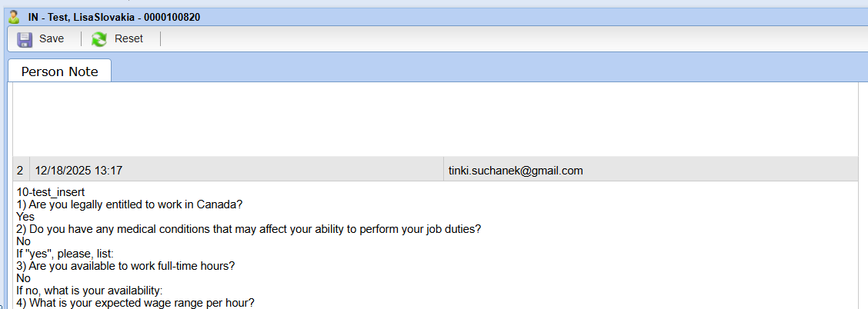Click the note date 12/18/2025 13:17
This screenshot has width=868, height=309.
[78, 171]
